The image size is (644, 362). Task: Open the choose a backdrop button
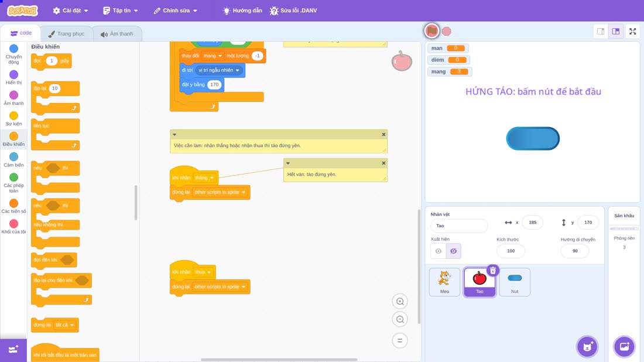[x=624, y=346]
